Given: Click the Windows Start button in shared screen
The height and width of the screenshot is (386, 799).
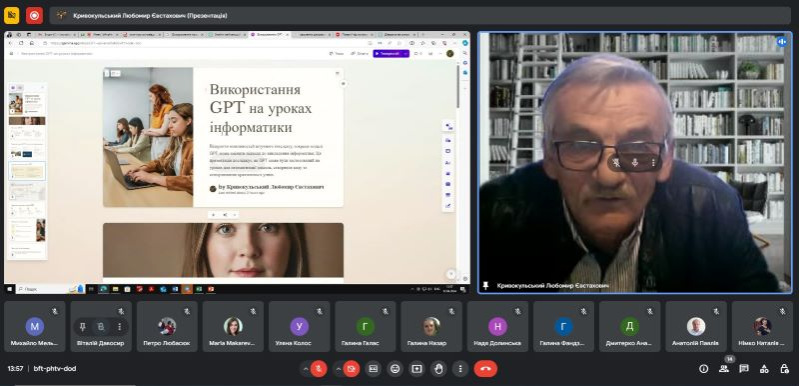Looking at the screenshot, I should pyautogui.click(x=9, y=289).
